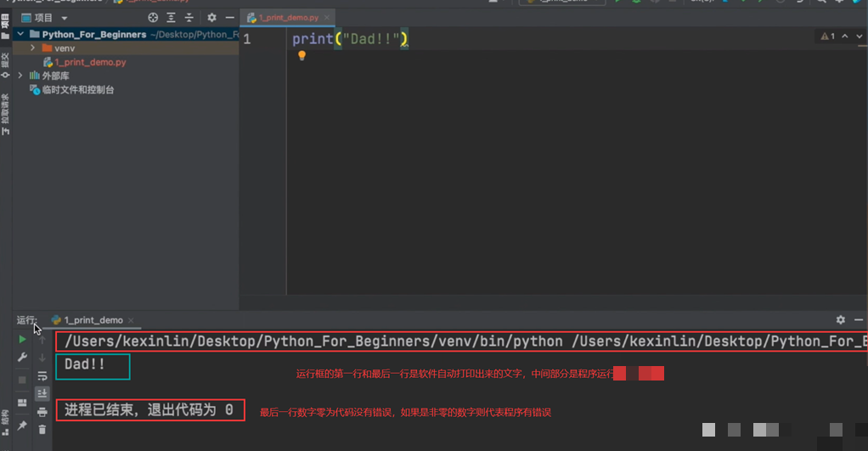The width and height of the screenshot is (868, 451).
Task: Click the print icon in the run console
Action: pos(42,412)
